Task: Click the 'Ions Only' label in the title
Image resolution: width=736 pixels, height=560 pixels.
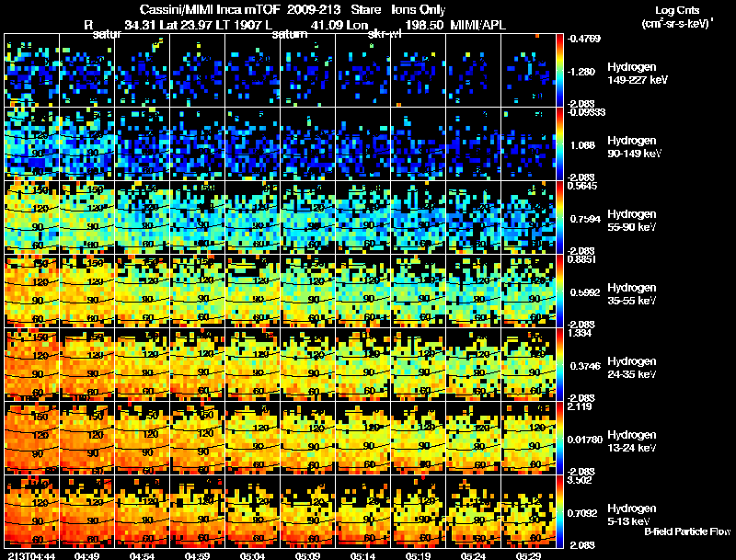Action: (x=419, y=10)
